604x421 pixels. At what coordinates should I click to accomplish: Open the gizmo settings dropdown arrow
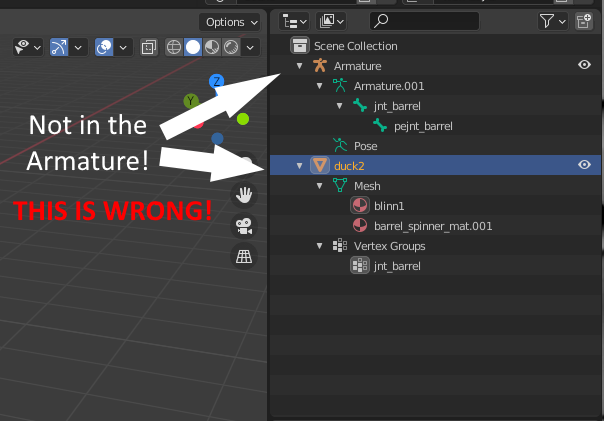coord(78,47)
